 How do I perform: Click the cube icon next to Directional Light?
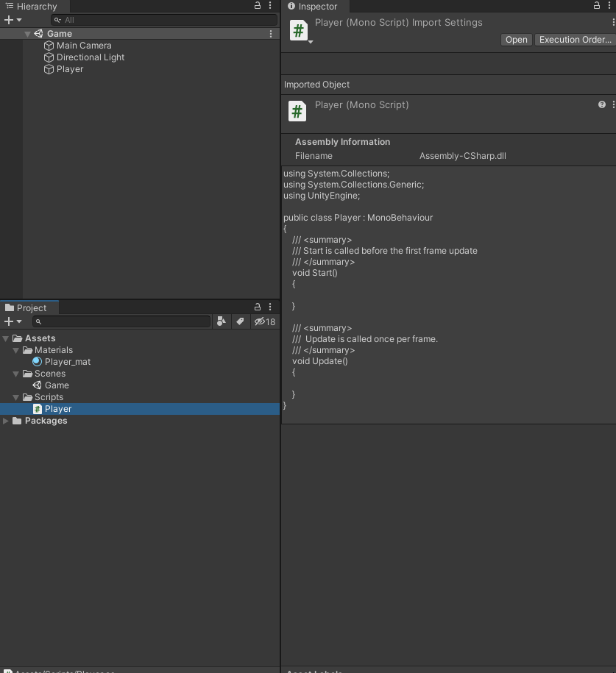point(49,57)
